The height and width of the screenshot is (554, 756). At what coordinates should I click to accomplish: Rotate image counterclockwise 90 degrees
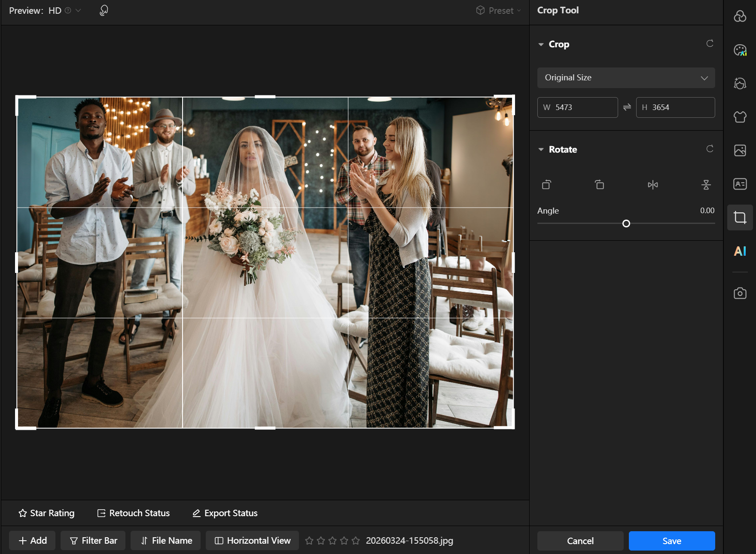[x=546, y=185]
